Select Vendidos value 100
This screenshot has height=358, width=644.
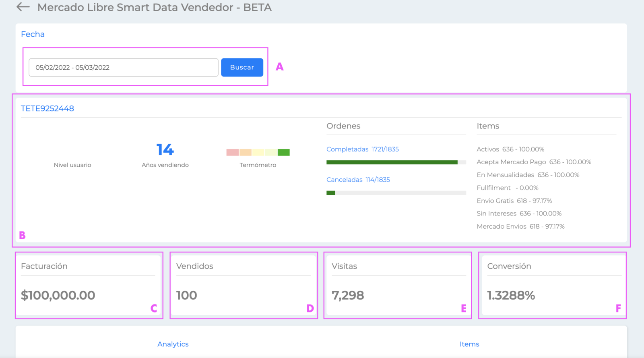point(187,295)
